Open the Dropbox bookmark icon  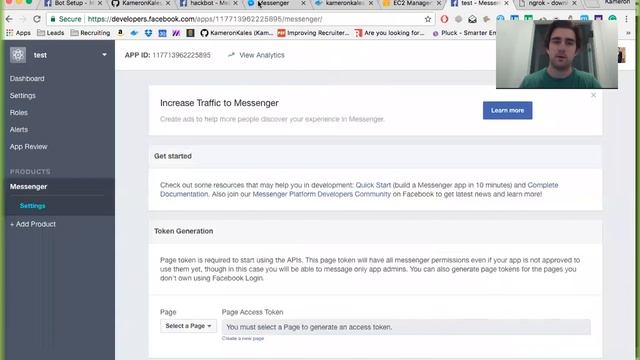pos(148,33)
